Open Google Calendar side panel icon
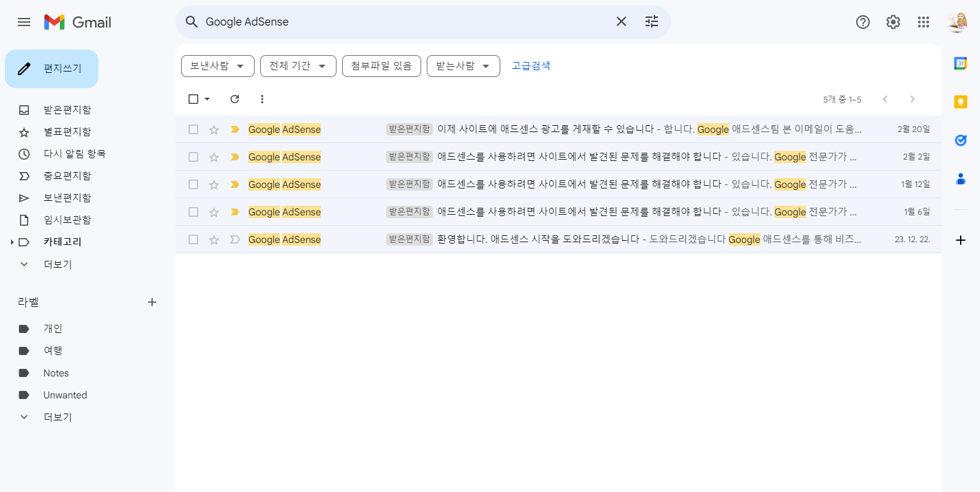Image resolution: width=980 pixels, height=492 pixels. pos(961,63)
